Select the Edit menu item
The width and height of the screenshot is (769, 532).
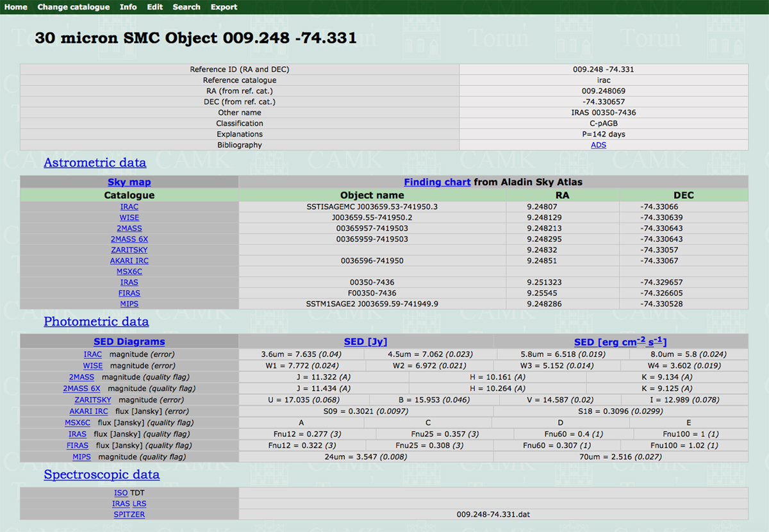point(154,7)
